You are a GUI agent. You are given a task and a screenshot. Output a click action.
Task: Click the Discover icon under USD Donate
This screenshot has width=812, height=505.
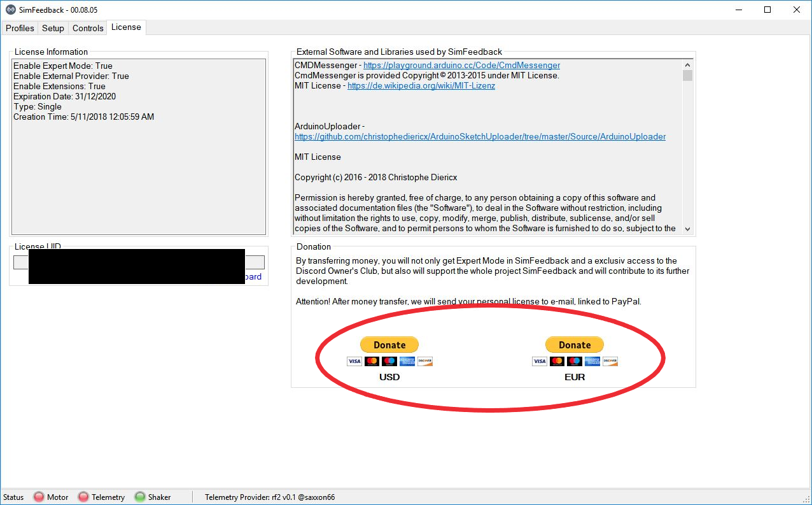point(425,361)
